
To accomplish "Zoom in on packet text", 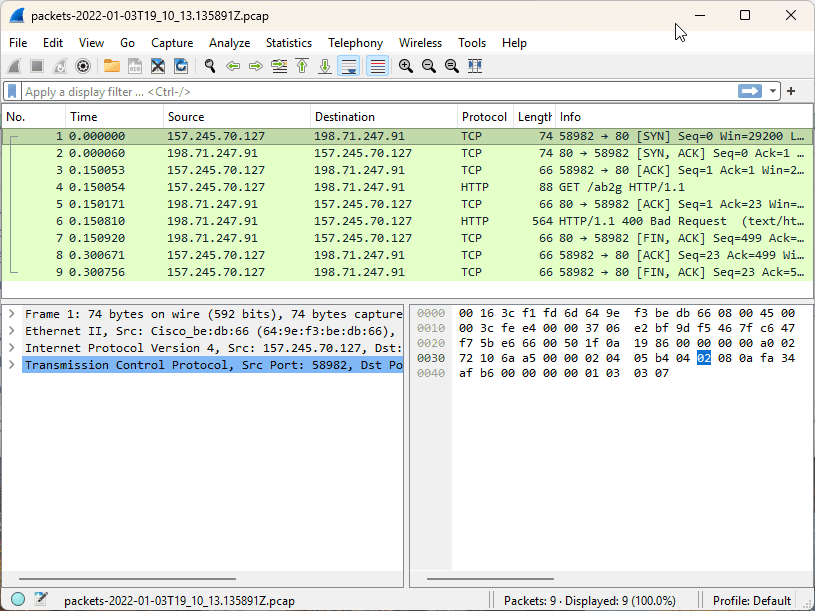I will pos(405,66).
